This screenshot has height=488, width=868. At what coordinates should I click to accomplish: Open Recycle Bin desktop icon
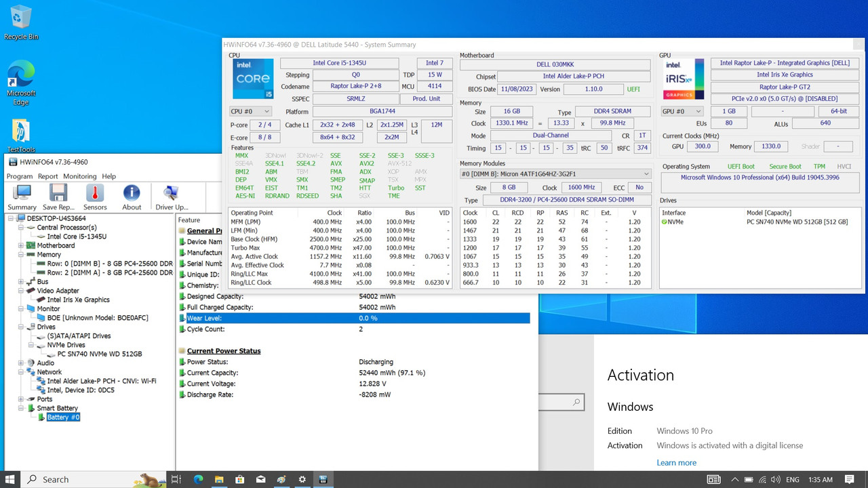21,22
